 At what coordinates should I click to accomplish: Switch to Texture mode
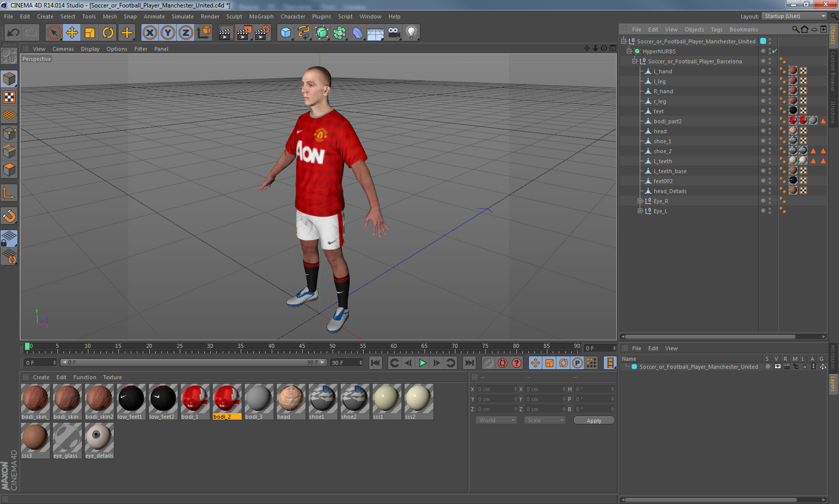point(9,97)
